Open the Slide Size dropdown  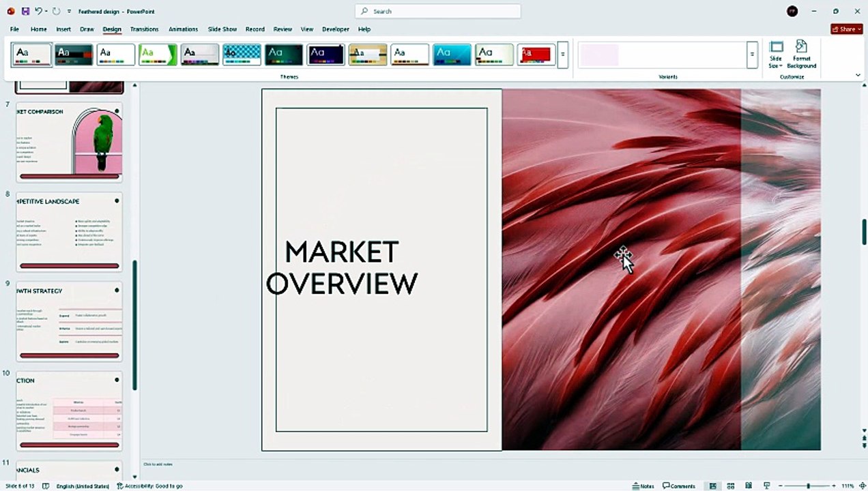coord(776,55)
